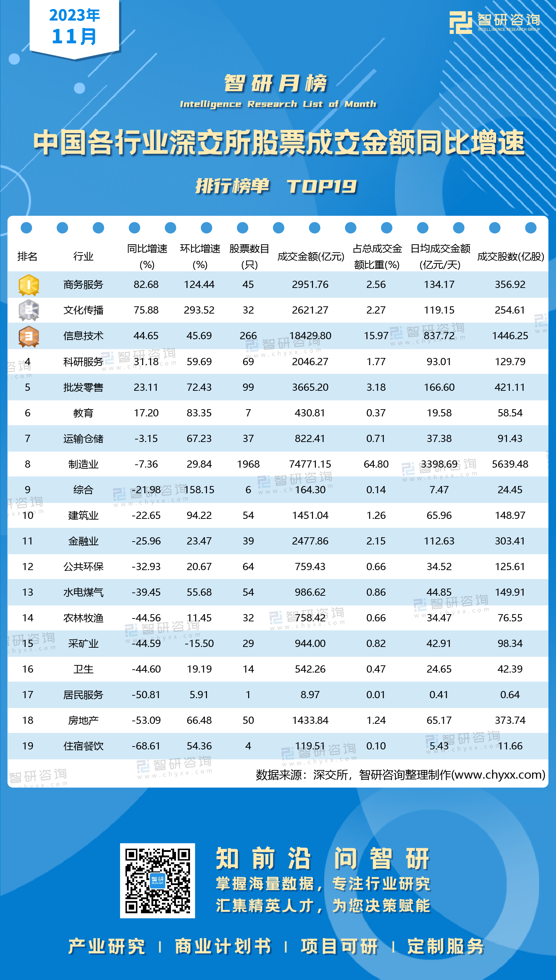Click the bronze rank 3 medal

pos(28,336)
